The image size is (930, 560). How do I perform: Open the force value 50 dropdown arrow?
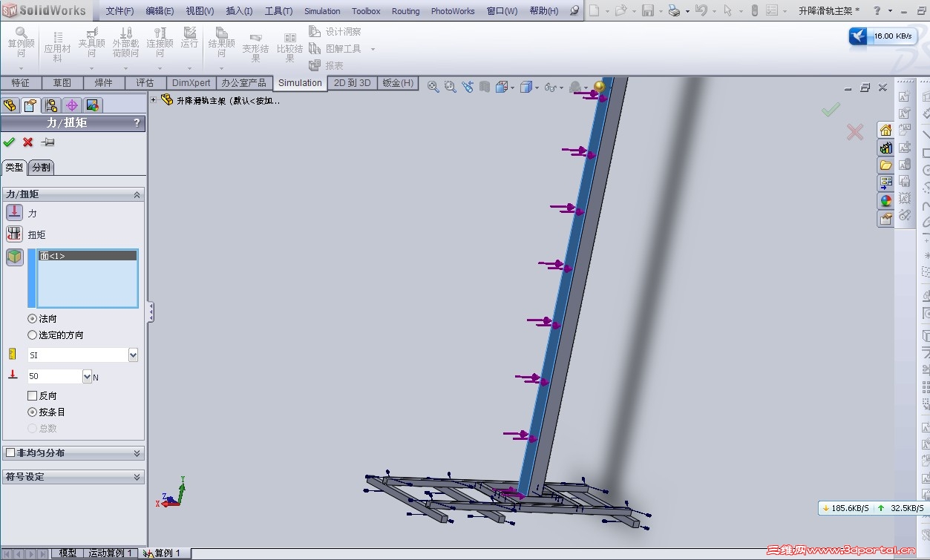pos(87,376)
